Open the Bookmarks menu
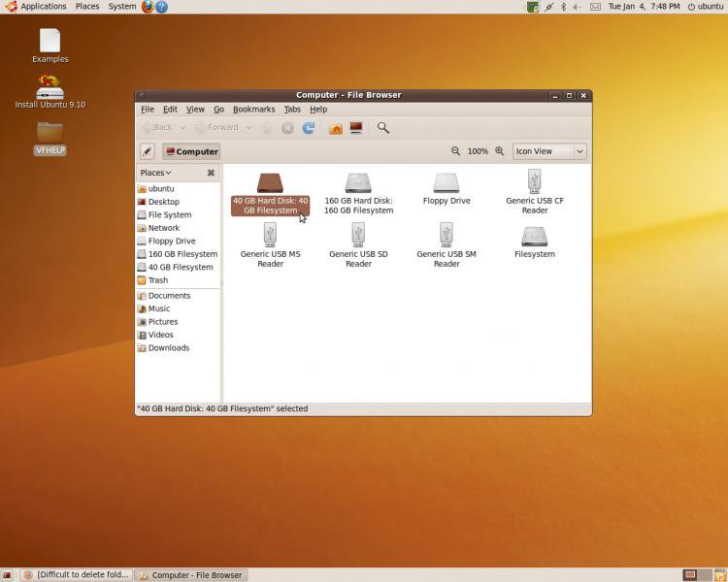 tap(253, 109)
